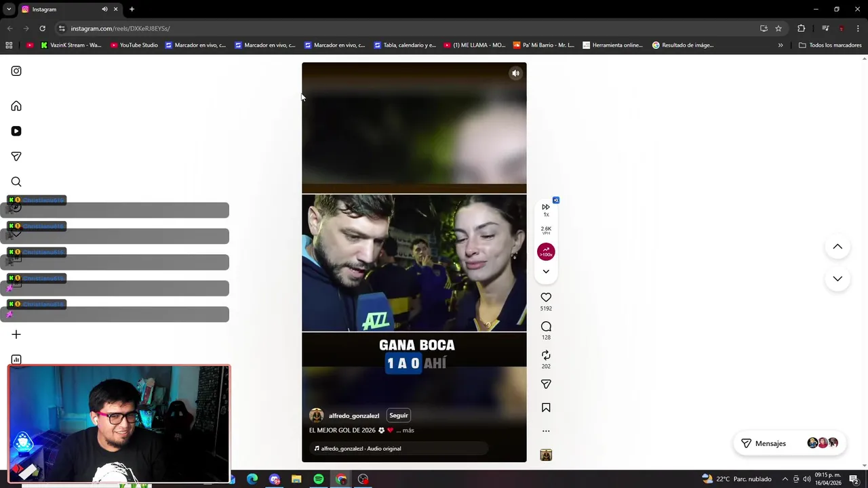Open 'alfredo_gonzalezl · Audio original' link
Screen dimensions: 868x488
coord(361,449)
